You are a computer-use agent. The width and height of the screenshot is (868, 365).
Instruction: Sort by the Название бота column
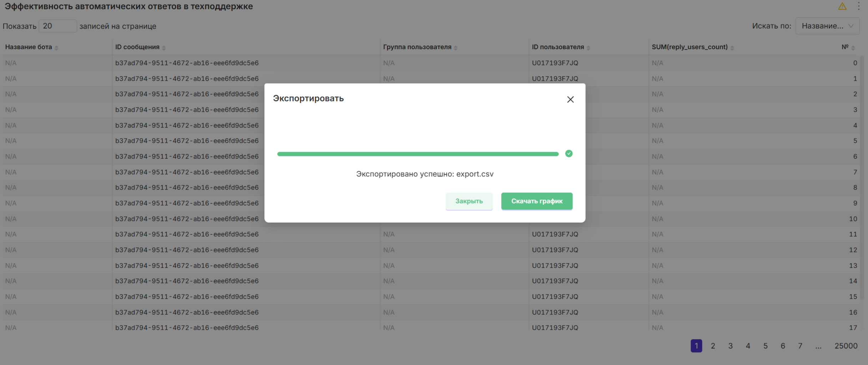point(56,47)
